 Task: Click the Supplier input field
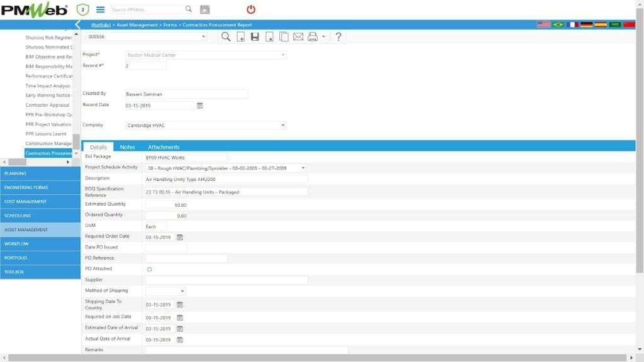(226, 280)
